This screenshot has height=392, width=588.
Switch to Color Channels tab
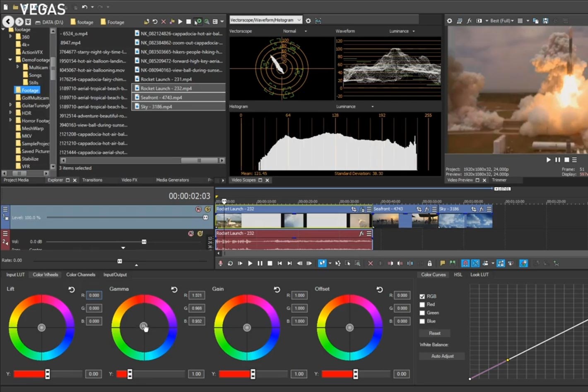coord(81,275)
